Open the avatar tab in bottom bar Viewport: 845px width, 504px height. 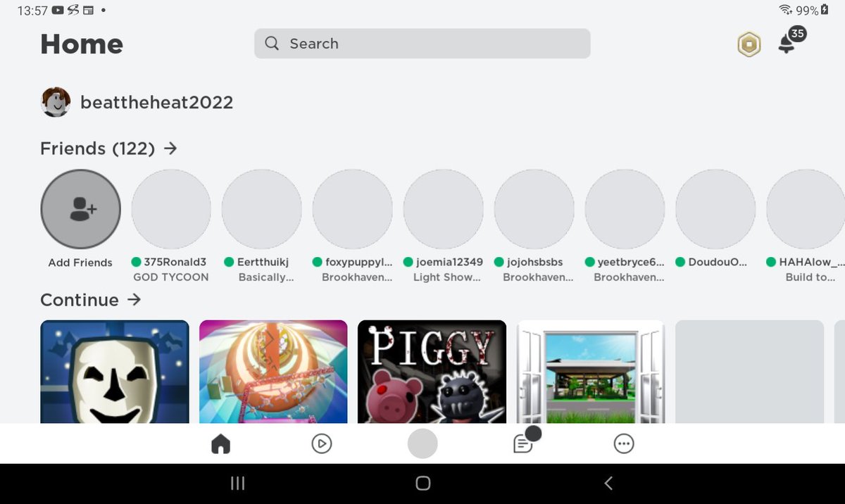423,443
